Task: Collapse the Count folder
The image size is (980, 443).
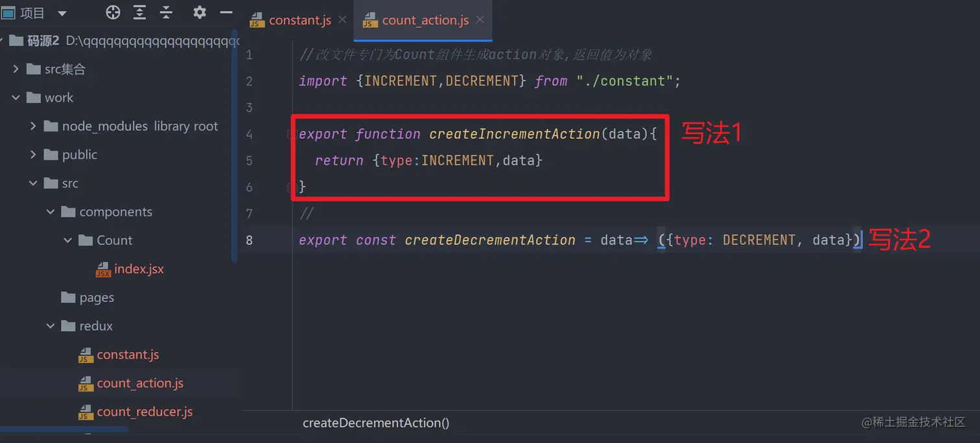Action: tap(68, 240)
